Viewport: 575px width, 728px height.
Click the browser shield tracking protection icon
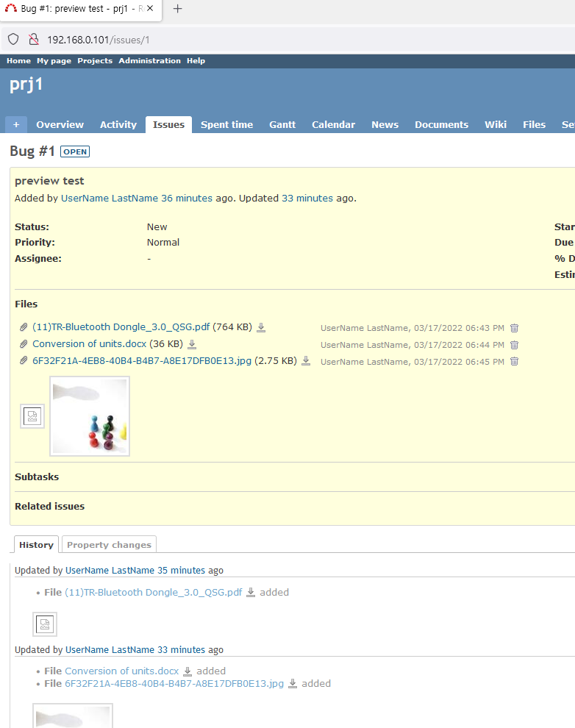pos(13,40)
